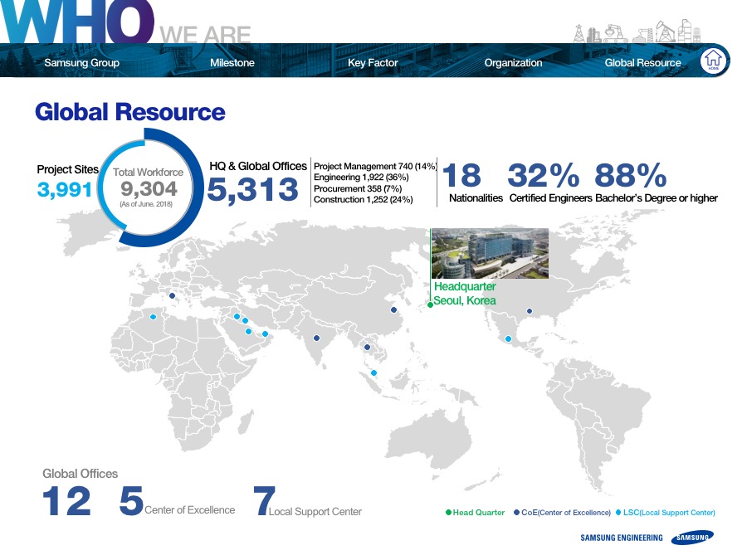Screen dimensions: 747x560
Task: Open the Global Resource tab
Action: coord(642,63)
